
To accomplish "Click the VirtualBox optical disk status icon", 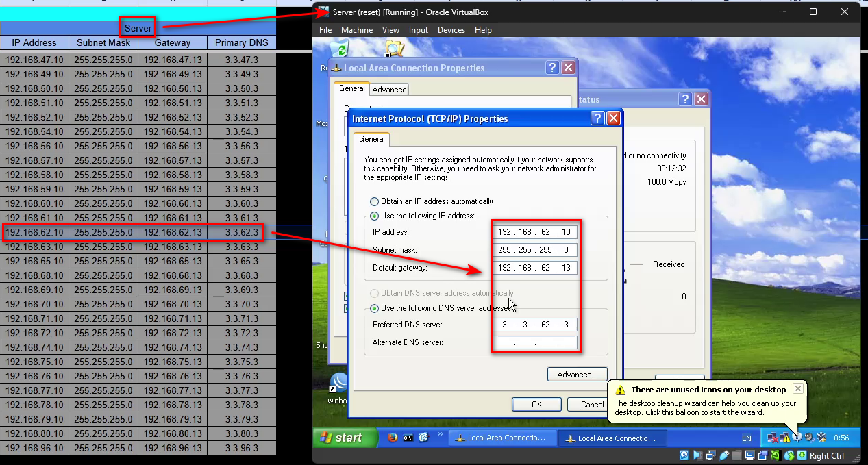I will 684,455.
